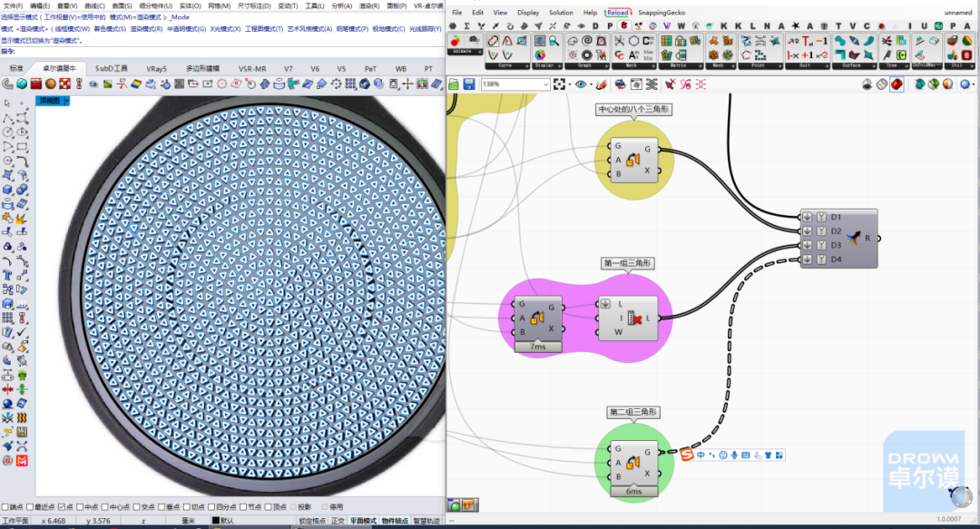Click the 着色模式(S) option in command line

point(110,29)
